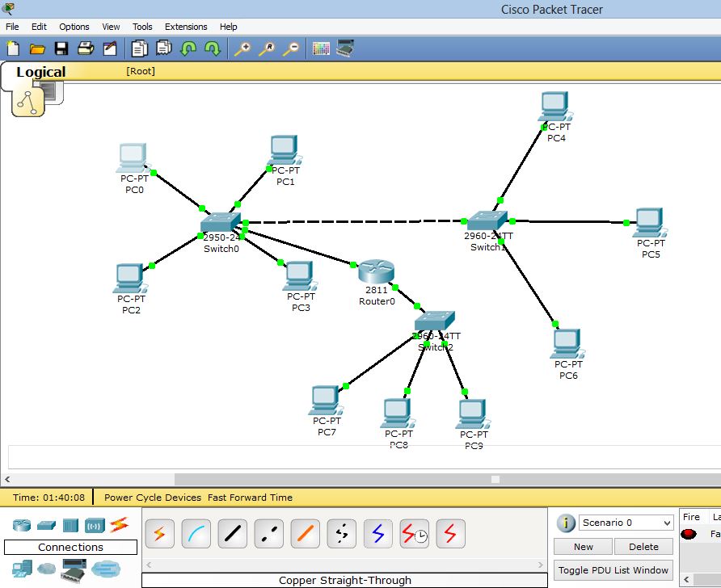Screen dimensions: 721x588
Task: Pick the orange Fiber cable
Action: tap(306, 534)
